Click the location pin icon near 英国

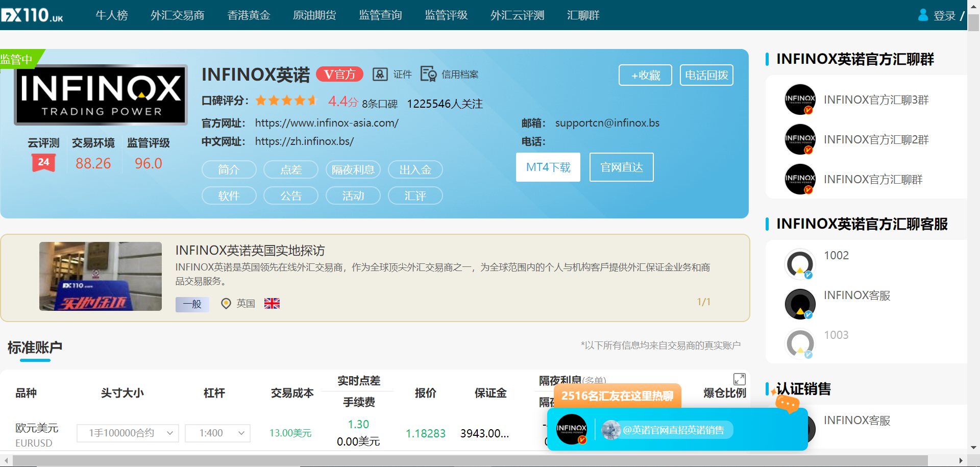pyautogui.click(x=226, y=304)
